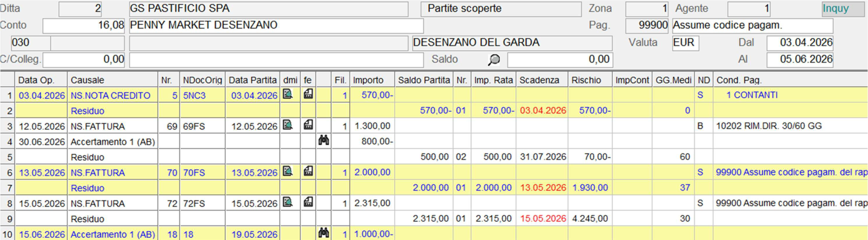
Task: Click the Valuta field EUR
Action: coord(685,43)
